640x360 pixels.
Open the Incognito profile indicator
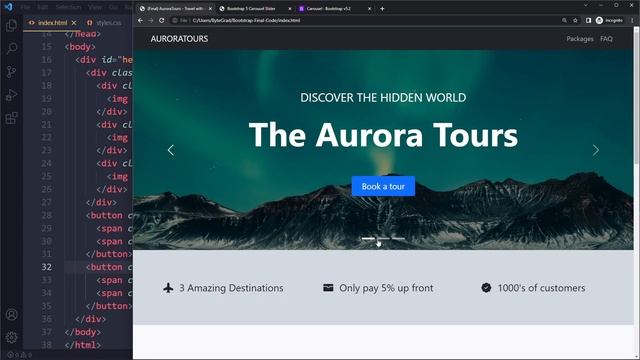click(x=609, y=20)
